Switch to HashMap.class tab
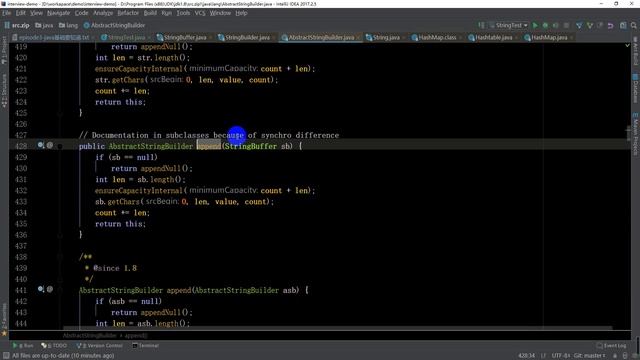The width and height of the screenshot is (640, 360). 437,38
